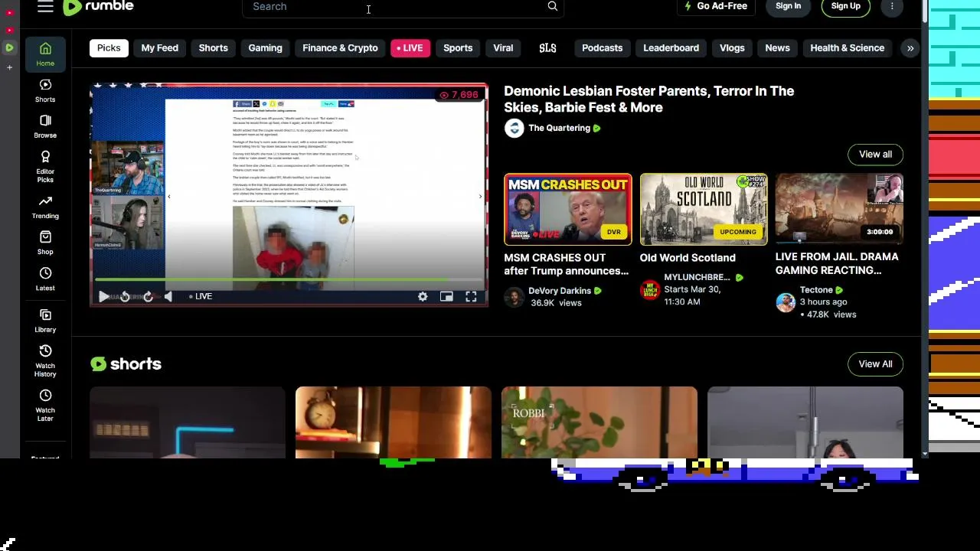Click the Rumble logo
Viewport: 980px width, 551px height.
pyautogui.click(x=98, y=6)
